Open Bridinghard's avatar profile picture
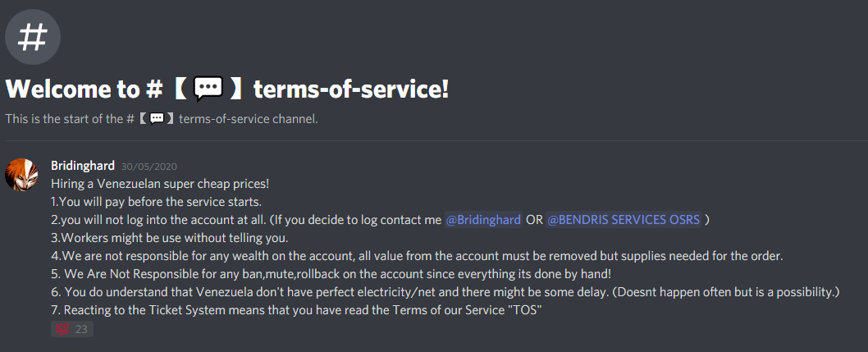This screenshot has height=352, width=868. (x=21, y=175)
